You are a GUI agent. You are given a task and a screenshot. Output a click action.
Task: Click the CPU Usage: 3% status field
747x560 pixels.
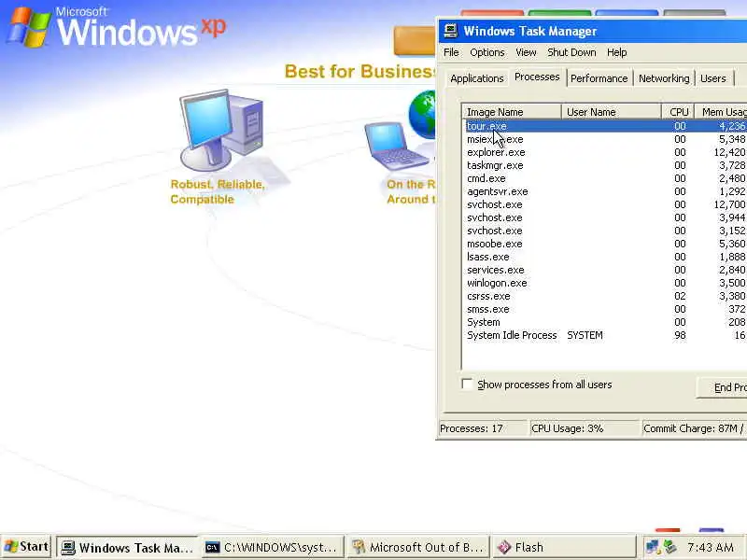[585, 428]
